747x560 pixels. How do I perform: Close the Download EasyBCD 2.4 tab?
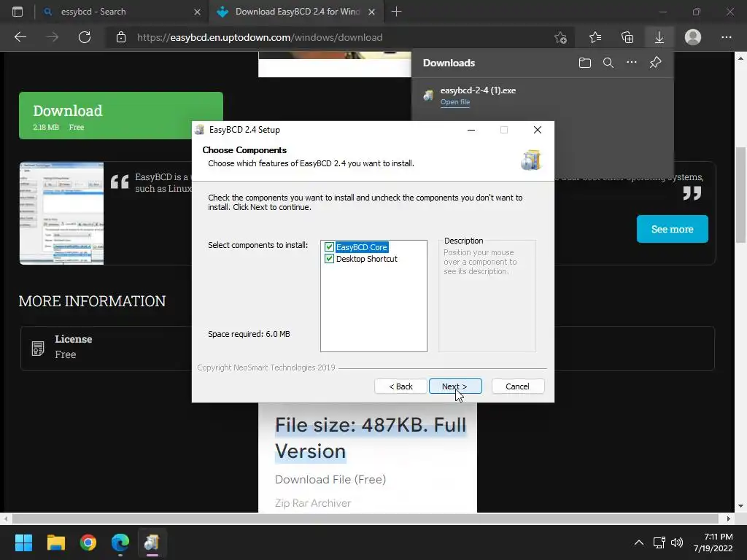(x=371, y=12)
